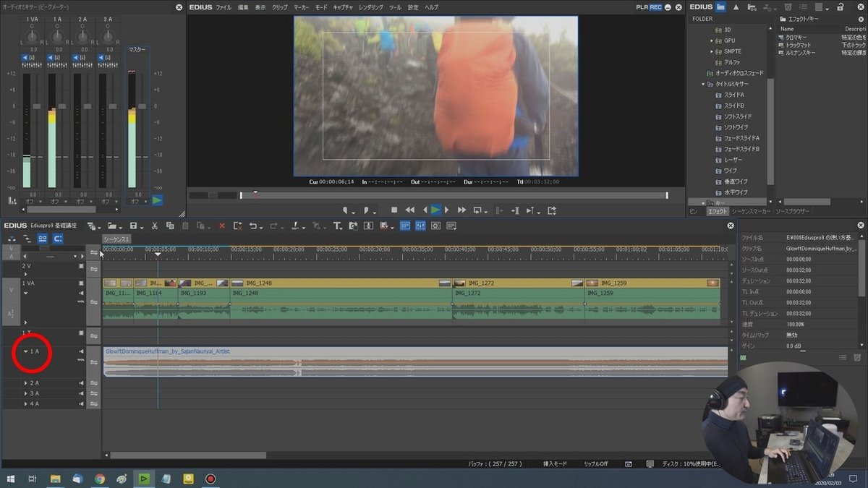Expand the 2 A track

25,383
